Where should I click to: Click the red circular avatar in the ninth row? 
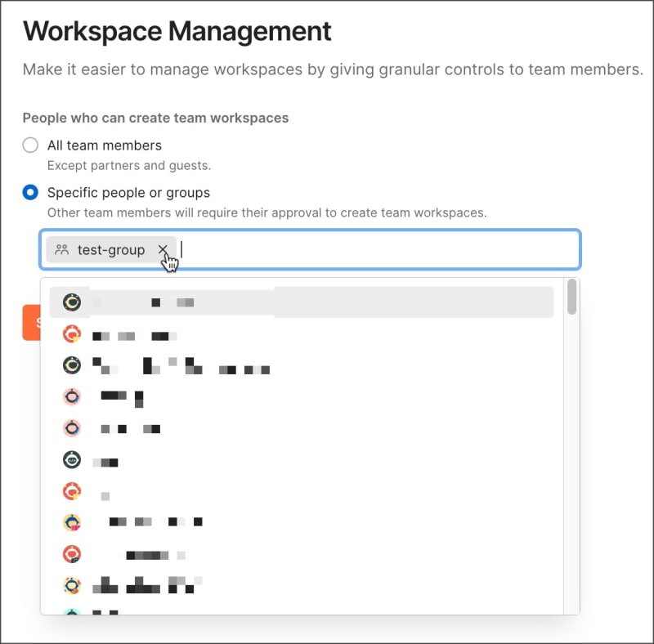[73, 553]
